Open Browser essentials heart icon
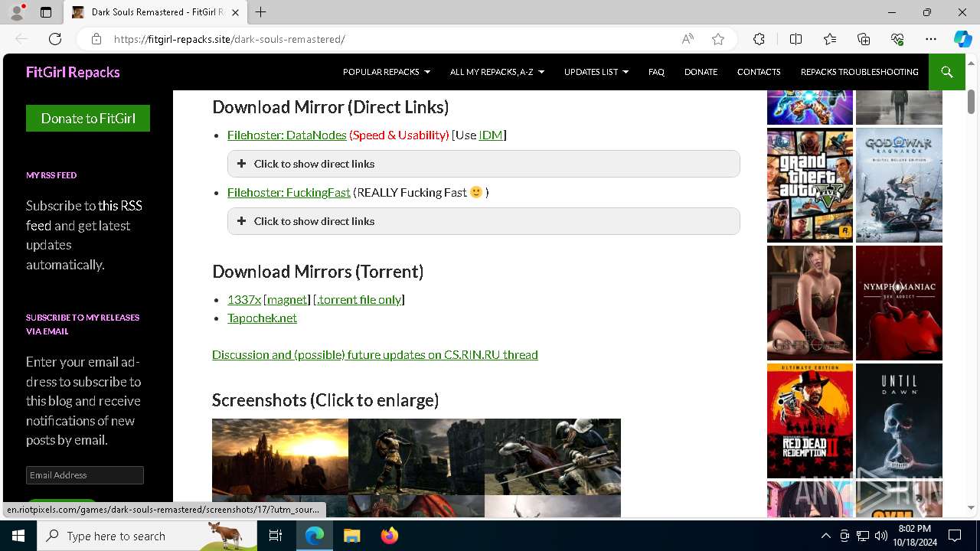980x551 pixels. coord(897,39)
